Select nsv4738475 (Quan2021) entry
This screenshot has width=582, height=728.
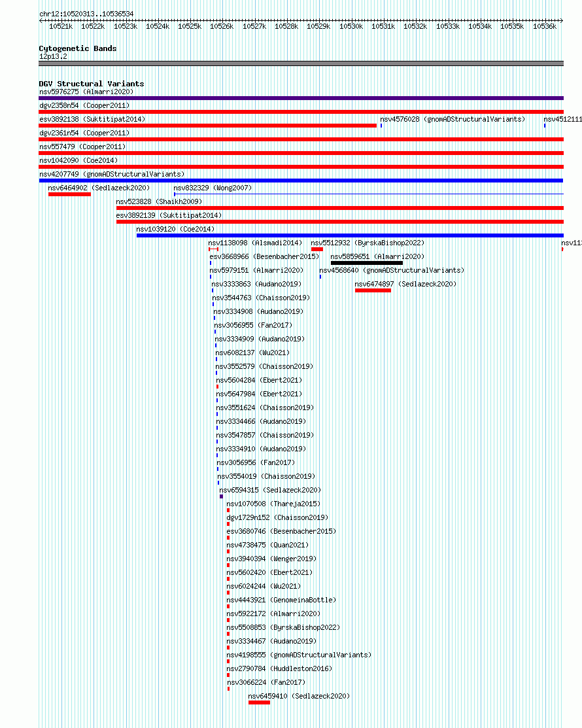268,545
